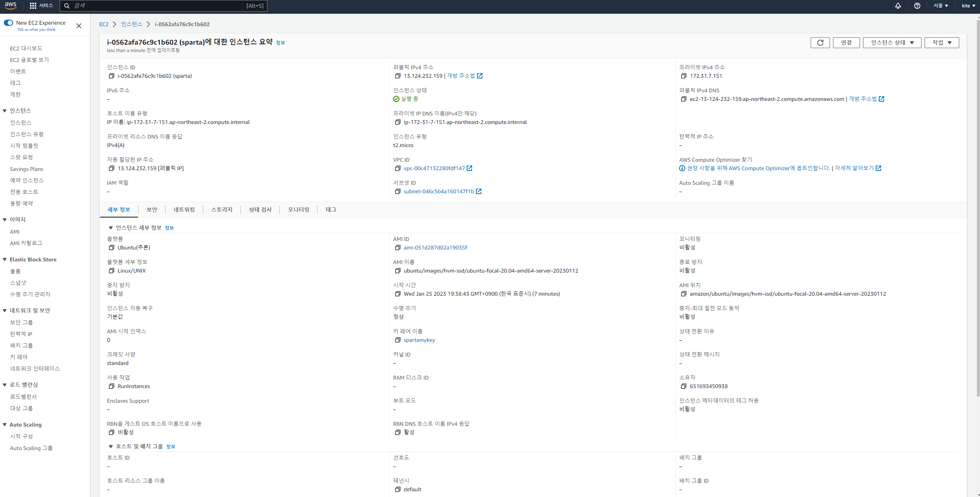Close the New EC2 Experience banner
Image resolution: width=980 pixels, height=497 pixels.
[x=79, y=26]
